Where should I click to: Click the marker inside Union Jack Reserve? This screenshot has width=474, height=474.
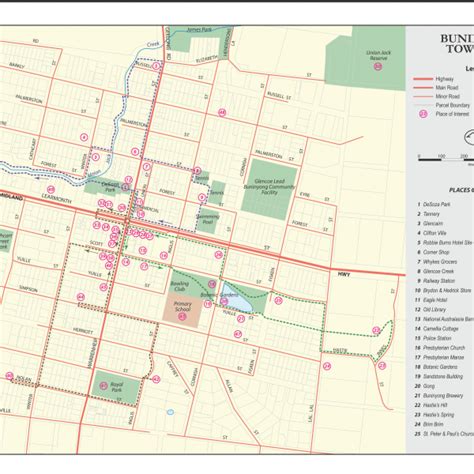click(x=378, y=67)
